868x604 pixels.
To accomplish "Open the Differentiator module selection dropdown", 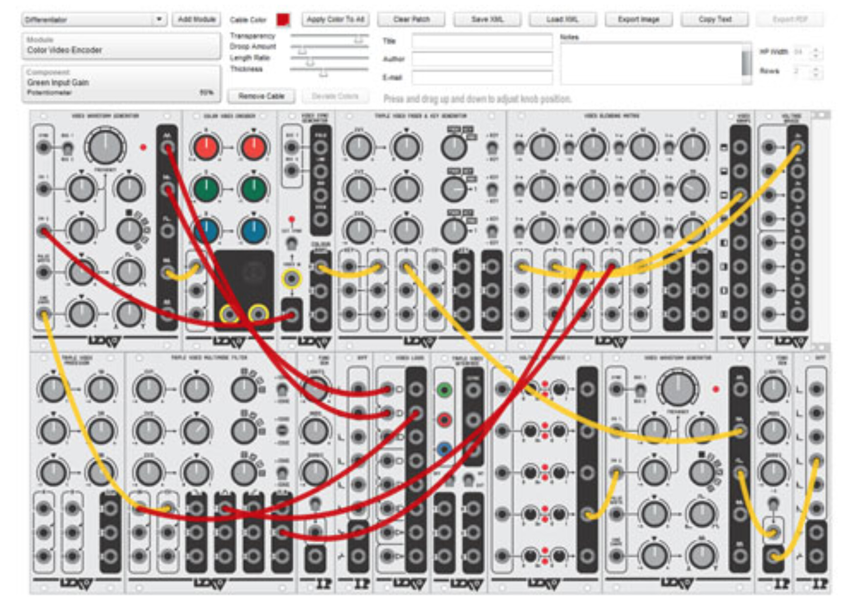I will tap(94, 20).
